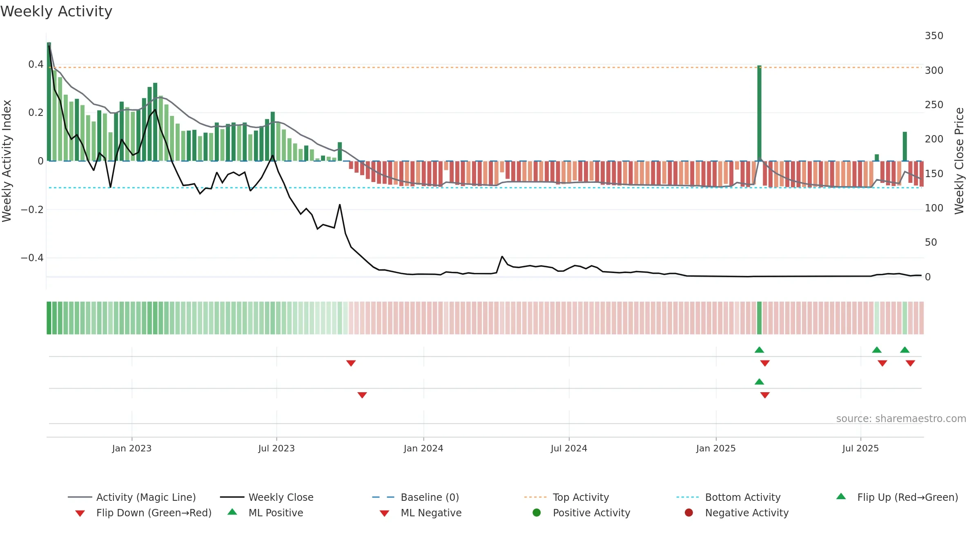This screenshot has height=551, width=980.
Task: Click the light green heatmap cell after Jul 2025
Action: click(x=877, y=318)
